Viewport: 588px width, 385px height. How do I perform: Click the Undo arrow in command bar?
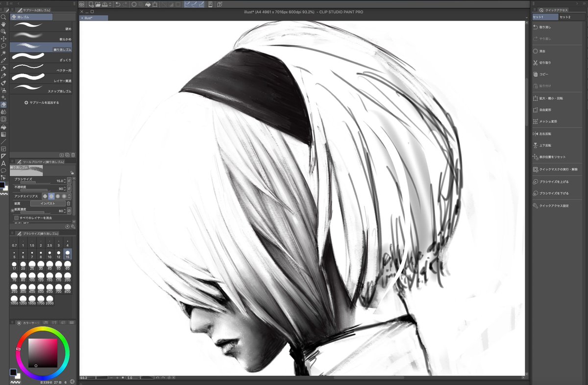coord(118,4)
